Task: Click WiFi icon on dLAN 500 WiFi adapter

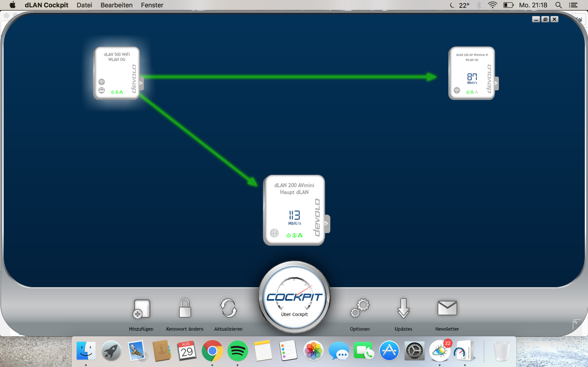Action: 102,82
